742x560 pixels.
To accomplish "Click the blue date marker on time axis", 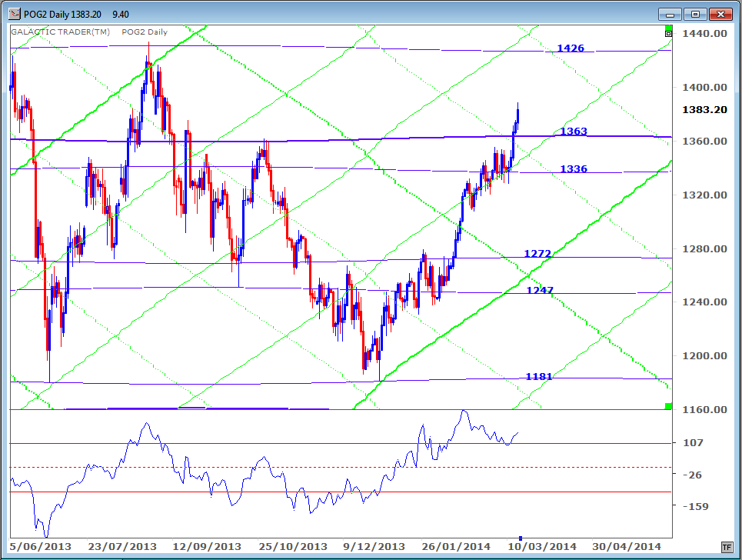I will point(521,538).
